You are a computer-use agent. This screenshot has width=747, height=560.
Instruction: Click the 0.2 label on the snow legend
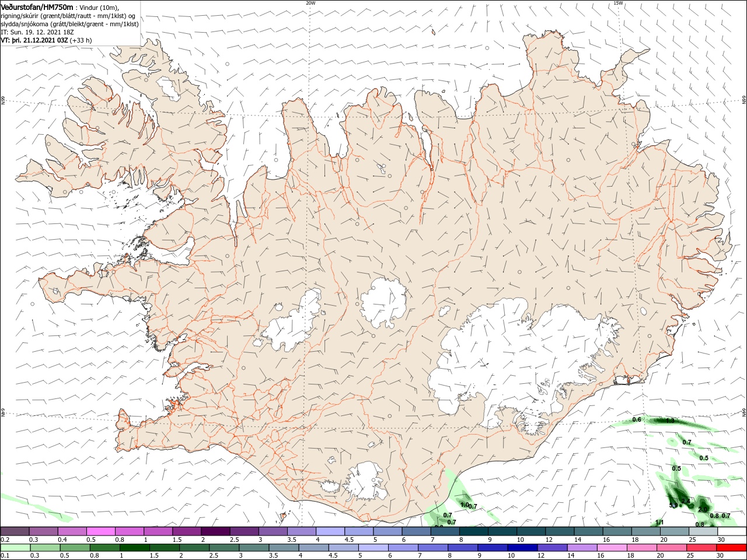pyautogui.click(x=4, y=540)
